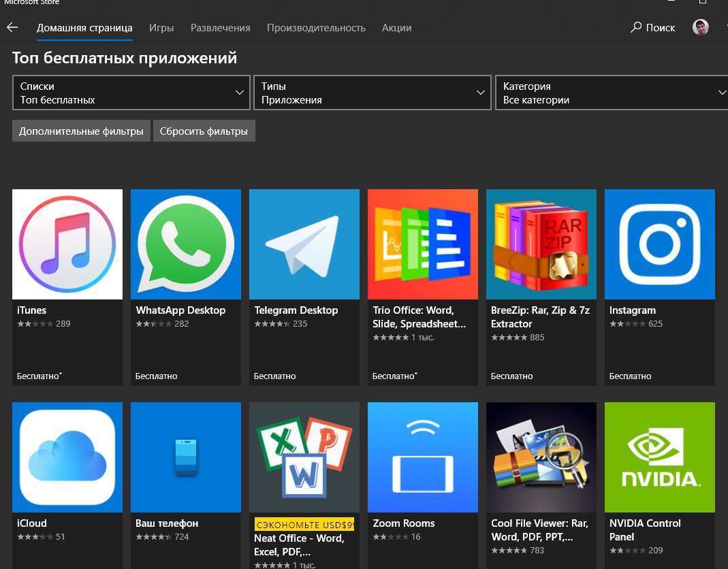The image size is (728, 569).
Task: Click the Telegram Desktop title text
Action: click(x=296, y=310)
